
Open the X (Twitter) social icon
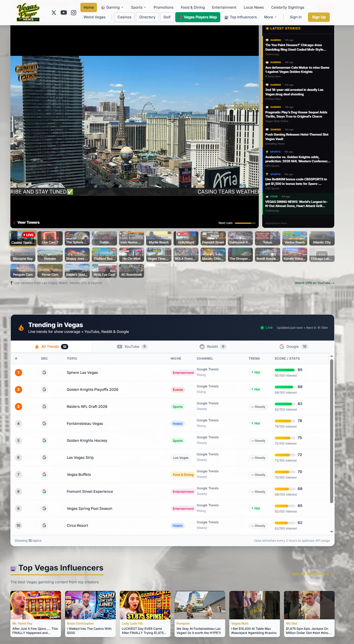pyautogui.click(x=54, y=12)
